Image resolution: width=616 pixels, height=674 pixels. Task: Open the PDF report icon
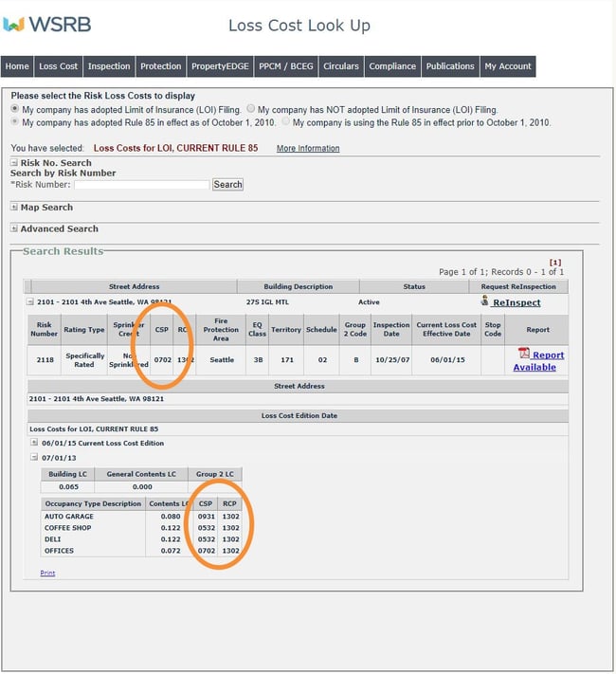523,354
